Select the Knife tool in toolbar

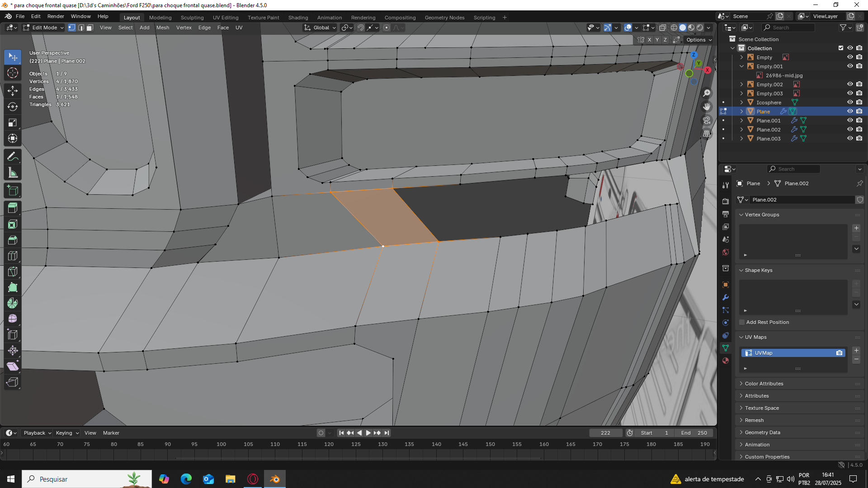pos(13,272)
